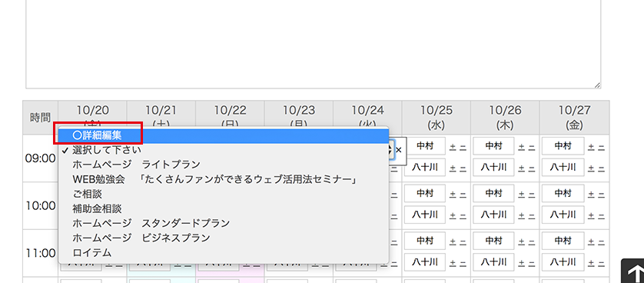Screen dimensions: 644x283
Task: Click the 中村 box at 09:00 on 10/25
Action: pos(425,146)
